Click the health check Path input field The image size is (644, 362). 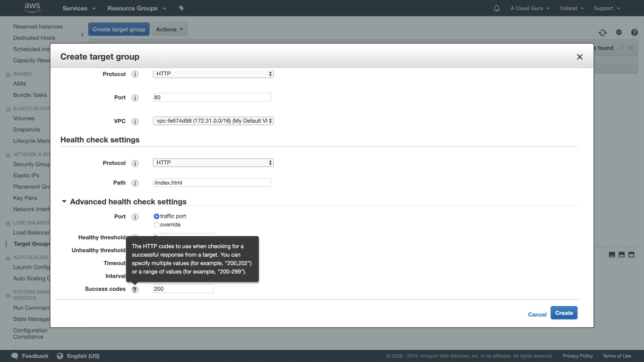pyautogui.click(x=212, y=183)
